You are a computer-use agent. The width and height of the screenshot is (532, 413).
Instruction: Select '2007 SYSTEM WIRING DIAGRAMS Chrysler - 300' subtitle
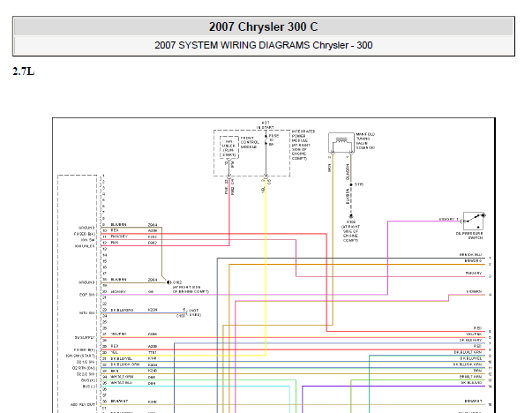263,45
